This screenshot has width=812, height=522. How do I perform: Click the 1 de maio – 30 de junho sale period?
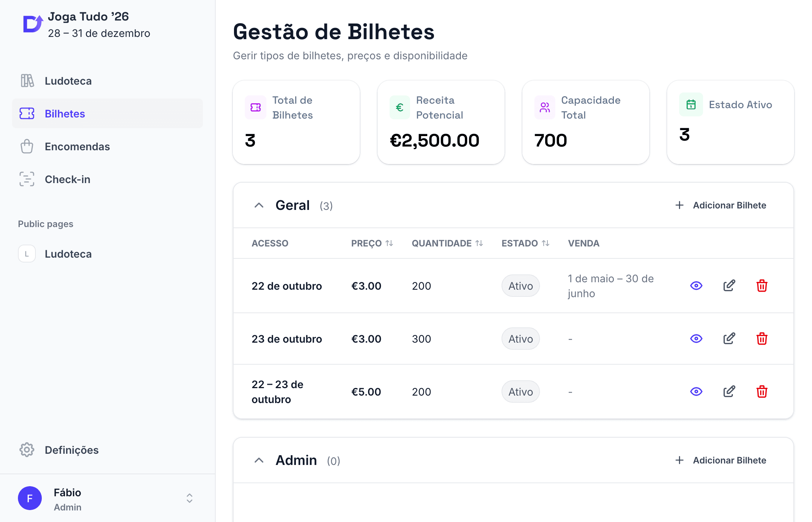click(611, 286)
